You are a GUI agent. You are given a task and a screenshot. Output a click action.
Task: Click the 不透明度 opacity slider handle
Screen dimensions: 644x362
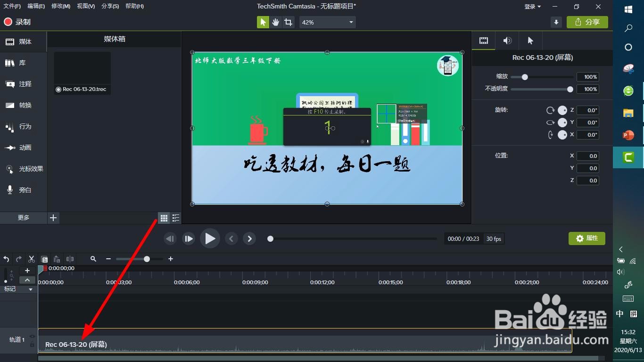[x=570, y=89]
